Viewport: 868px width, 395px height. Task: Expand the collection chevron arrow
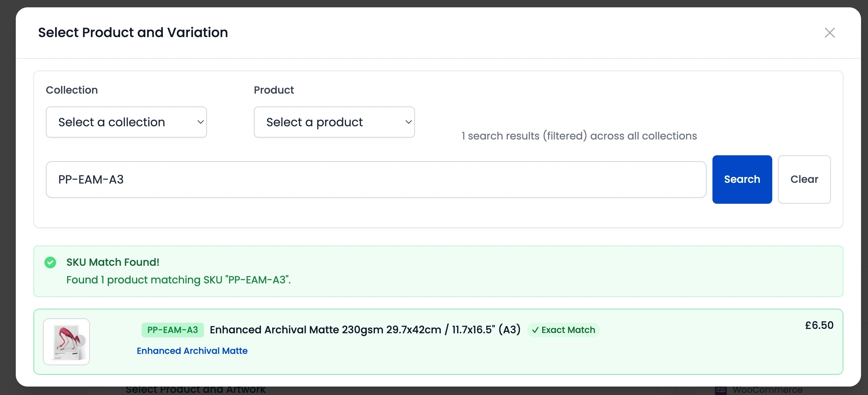point(200,122)
